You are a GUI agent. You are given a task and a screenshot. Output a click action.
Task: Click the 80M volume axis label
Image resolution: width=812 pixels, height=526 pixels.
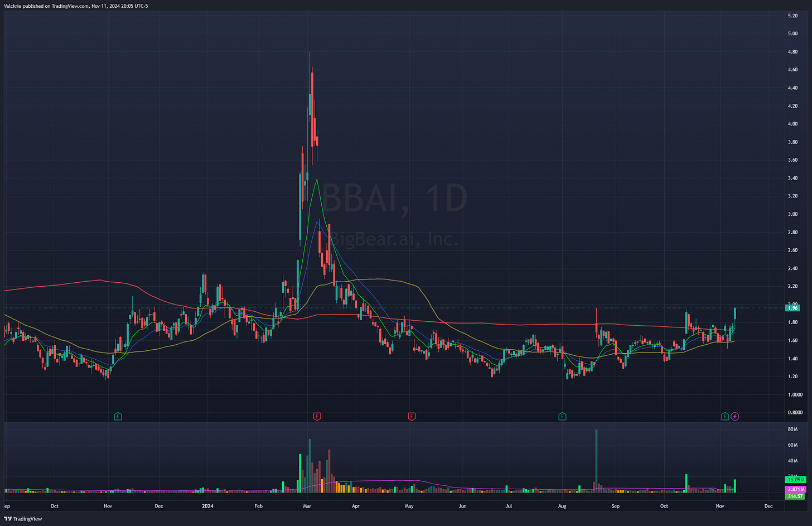[792, 429]
